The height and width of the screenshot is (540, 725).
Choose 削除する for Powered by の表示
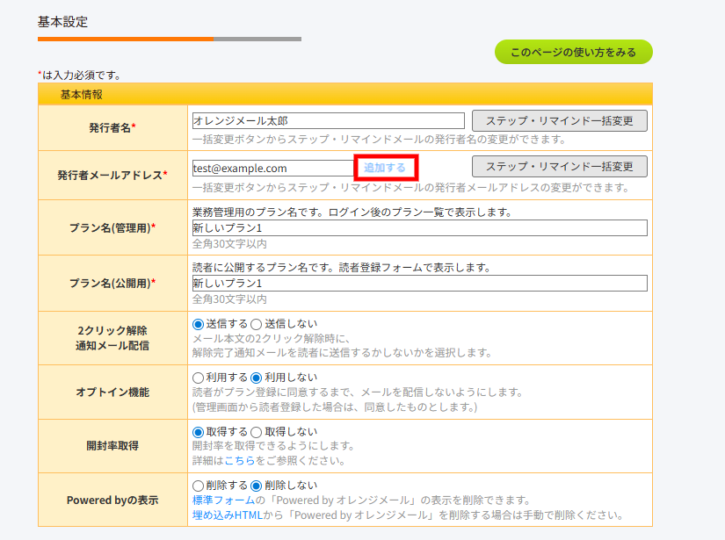click(198, 485)
